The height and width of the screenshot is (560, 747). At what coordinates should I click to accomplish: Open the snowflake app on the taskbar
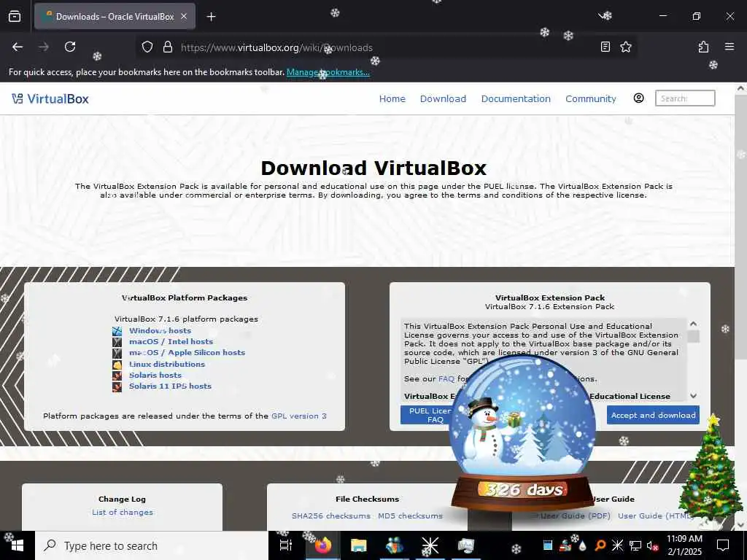click(x=430, y=545)
